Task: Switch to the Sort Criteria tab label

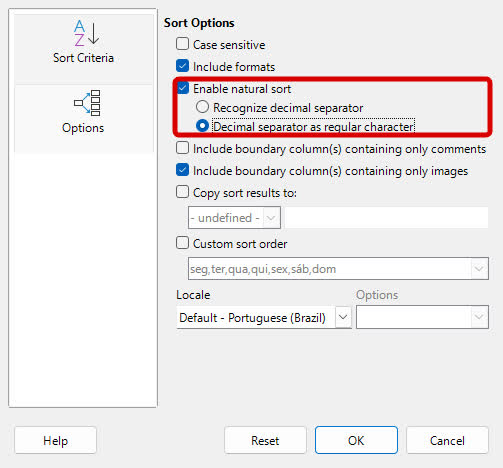Action: point(83,58)
